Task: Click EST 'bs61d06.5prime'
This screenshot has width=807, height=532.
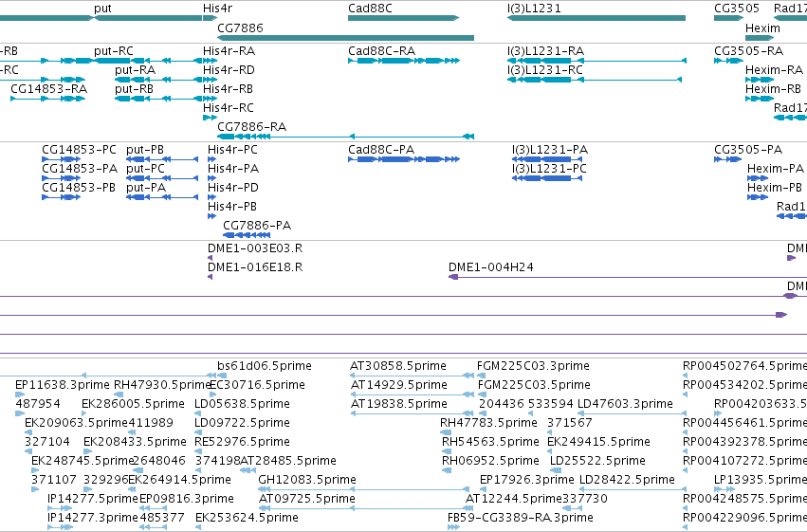Action: [x=264, y=366]
